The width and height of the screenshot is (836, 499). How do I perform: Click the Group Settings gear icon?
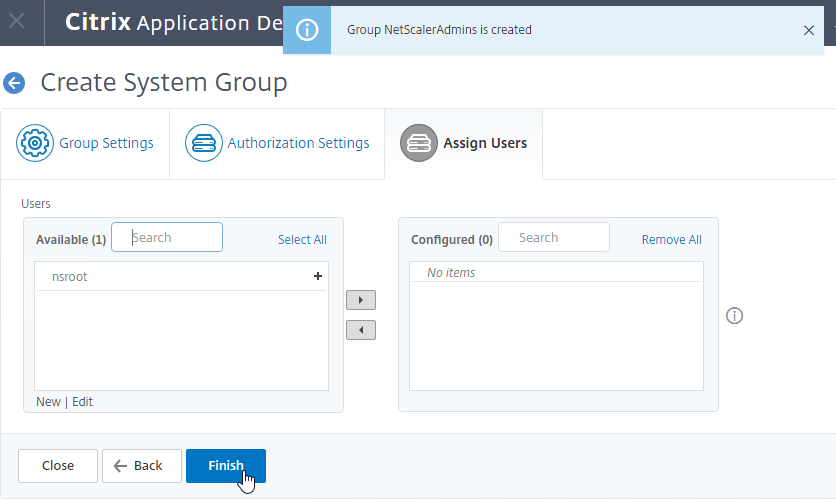tap(35, 143)
